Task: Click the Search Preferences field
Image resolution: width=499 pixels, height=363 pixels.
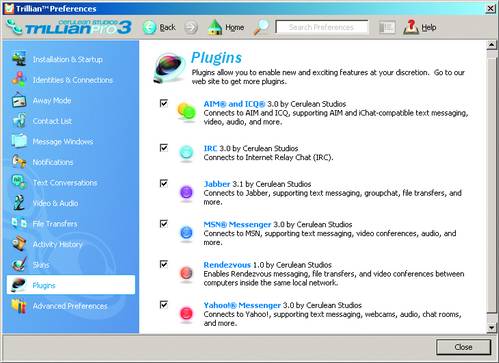Action: (x=322, y=27)
